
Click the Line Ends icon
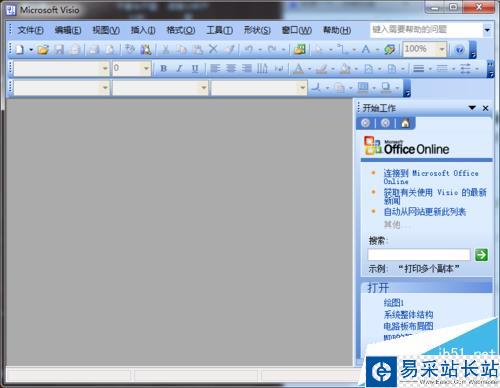point(466,69)
